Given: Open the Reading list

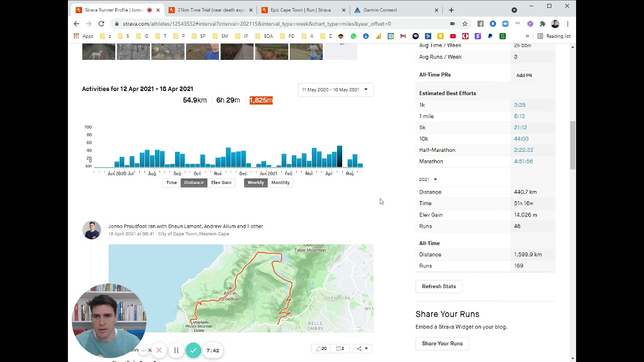Looking at the screenshot, I should (x=554, y=36).
